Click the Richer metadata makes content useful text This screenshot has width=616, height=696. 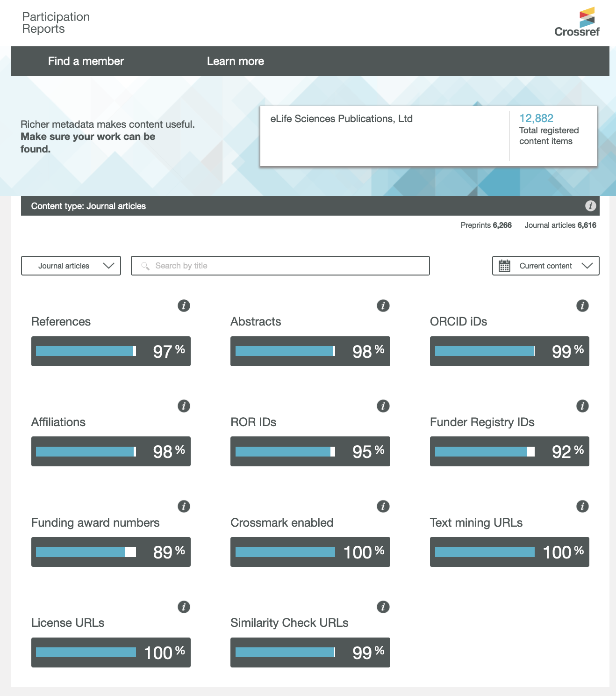click(107, 124)
